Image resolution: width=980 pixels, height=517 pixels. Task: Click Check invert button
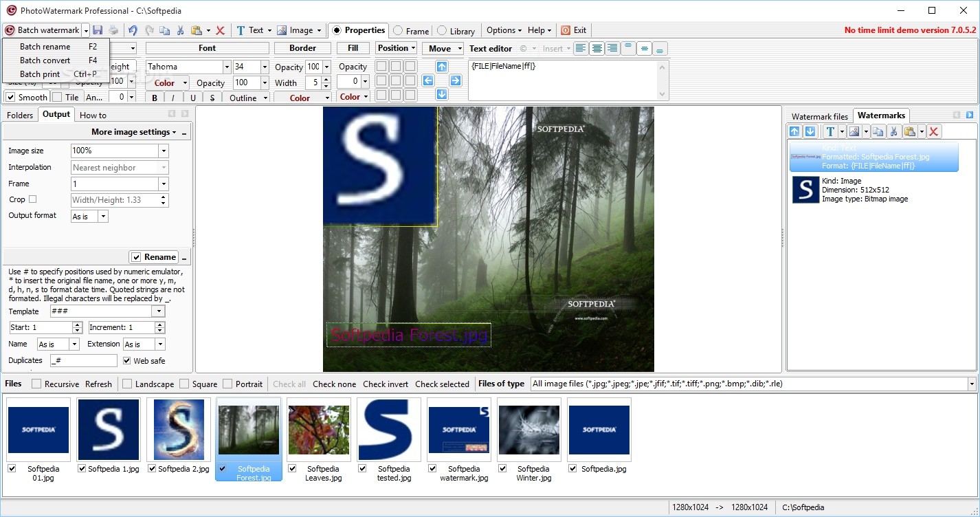click(x=386, y=384)
